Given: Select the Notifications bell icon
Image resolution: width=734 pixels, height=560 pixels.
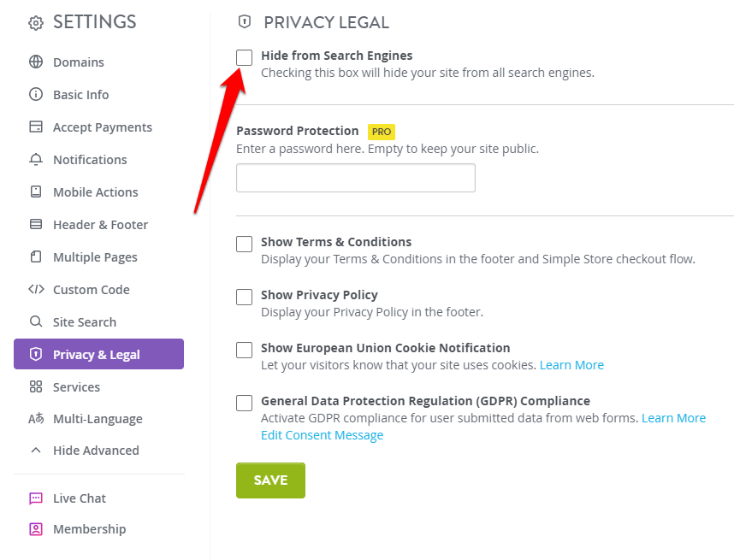Looking at the screenshot, I should tap(36, 160).
